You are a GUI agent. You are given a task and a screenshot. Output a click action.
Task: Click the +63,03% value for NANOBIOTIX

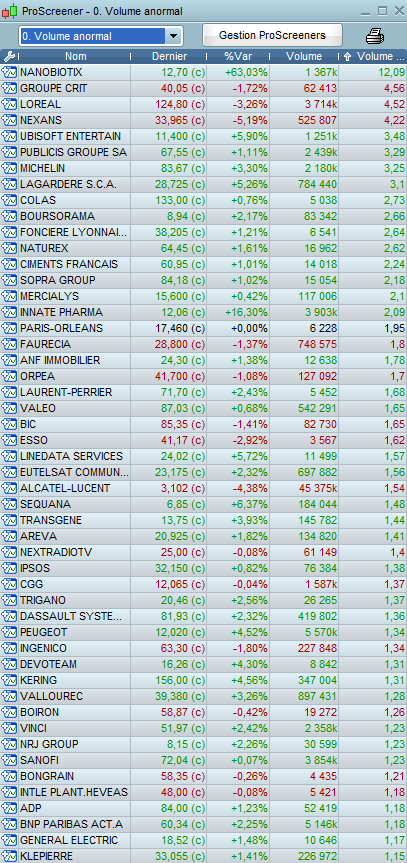246,72
